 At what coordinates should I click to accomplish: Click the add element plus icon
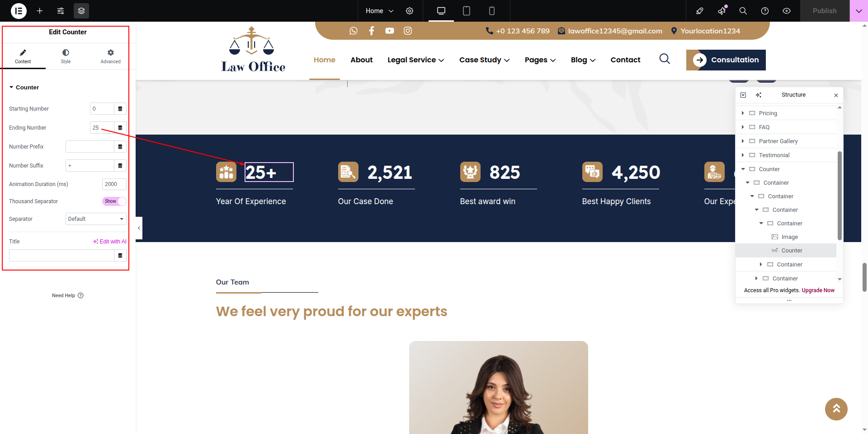tap(40, 11)
